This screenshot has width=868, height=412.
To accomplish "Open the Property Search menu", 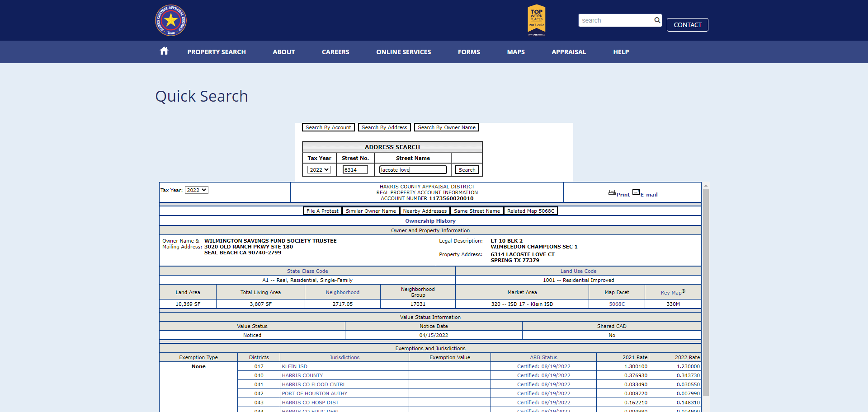I will click(217, 52).
